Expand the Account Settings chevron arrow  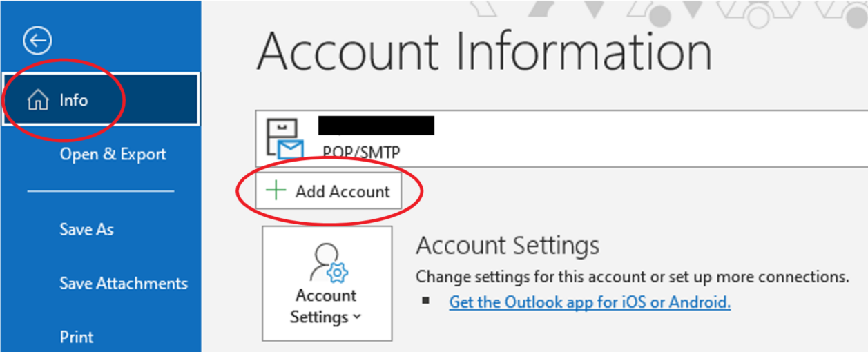[356, 317]
